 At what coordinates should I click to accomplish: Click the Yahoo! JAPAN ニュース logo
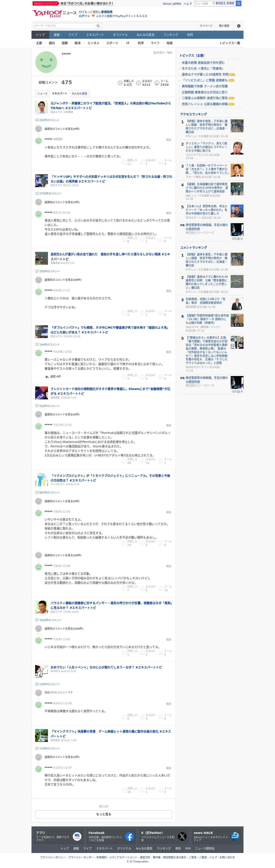click(54, 14)
